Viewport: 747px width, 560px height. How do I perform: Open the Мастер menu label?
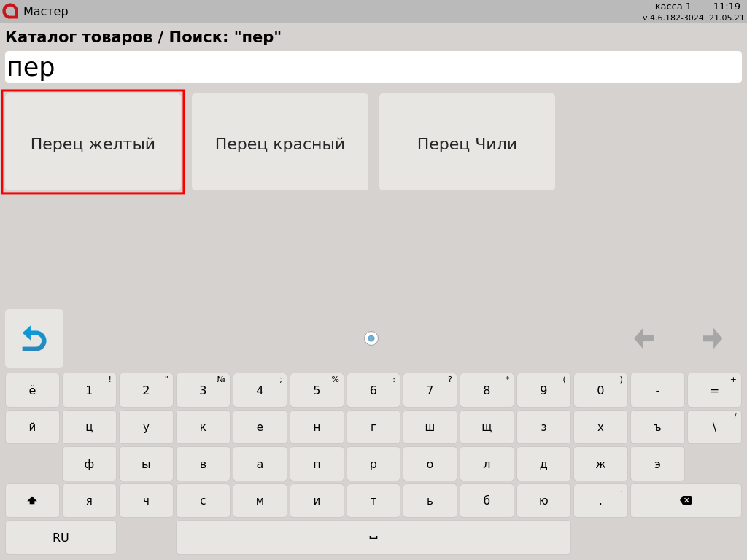point(45,12)
